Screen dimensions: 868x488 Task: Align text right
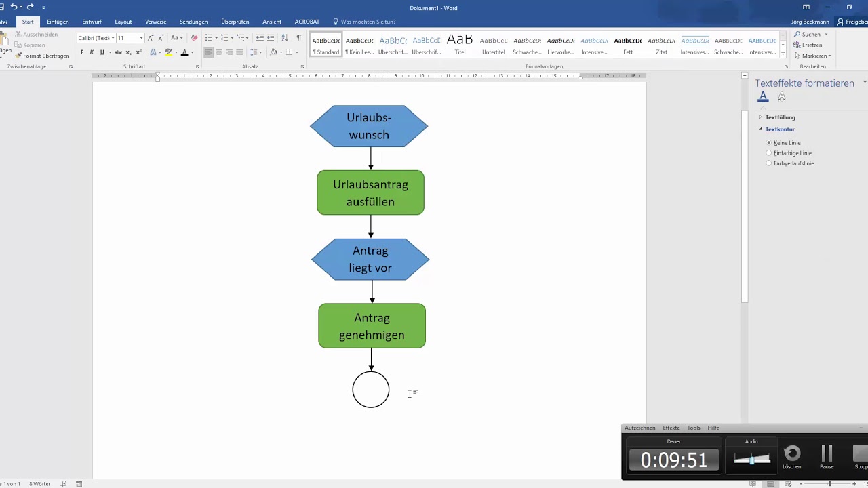(229, 52)
